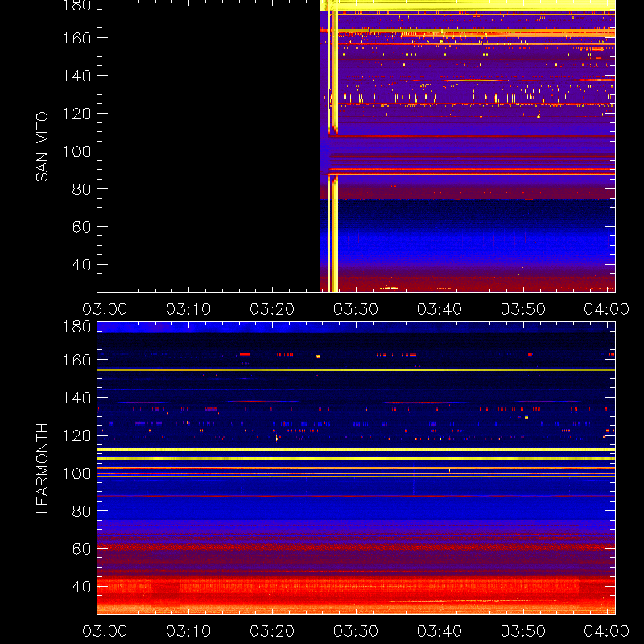Click 03:50 time label under LEARMONTH plot
The height and width of the screenshot is (644, 644).
pos(522,631)
